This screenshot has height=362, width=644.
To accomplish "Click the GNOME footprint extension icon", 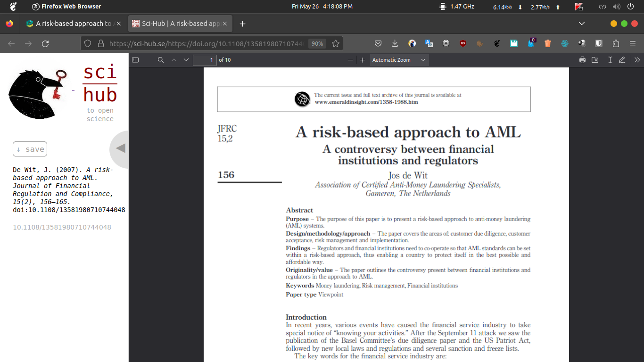I will pos(497,43).
